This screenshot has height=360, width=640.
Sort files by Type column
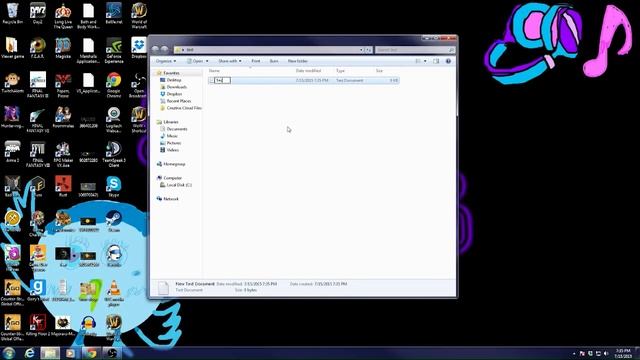coord(340,71)
